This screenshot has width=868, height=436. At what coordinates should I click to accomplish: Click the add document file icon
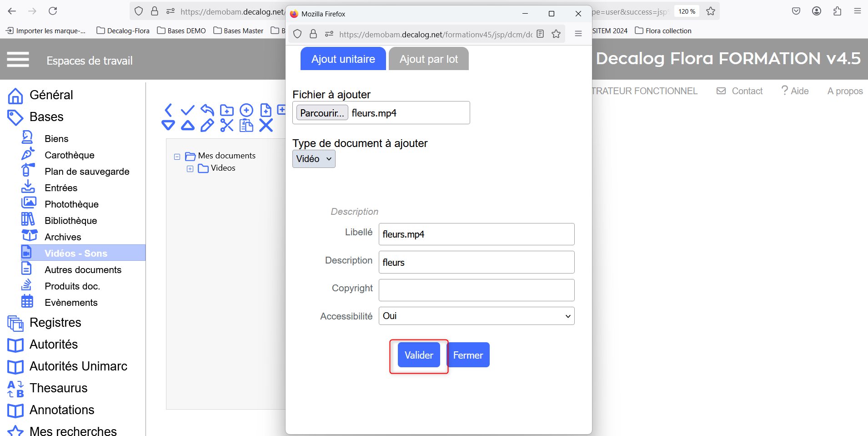(266, 110)
